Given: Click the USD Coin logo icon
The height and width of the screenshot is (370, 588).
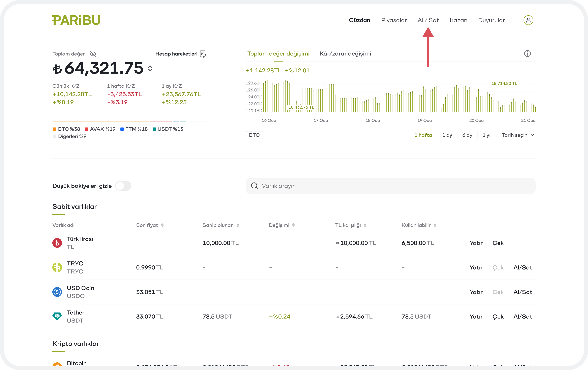Looking at the screenshot, I should (57, 292).
